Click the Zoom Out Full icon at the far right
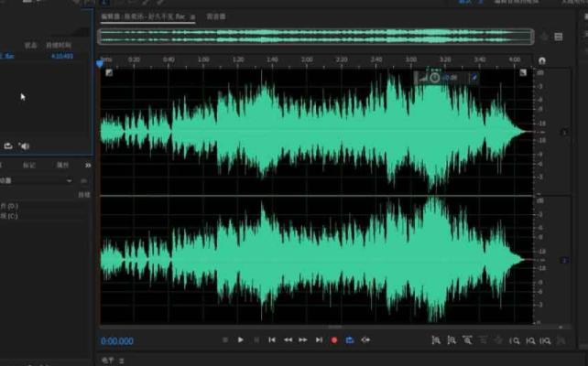The image size is (588, 366). [x=562, y=340]
